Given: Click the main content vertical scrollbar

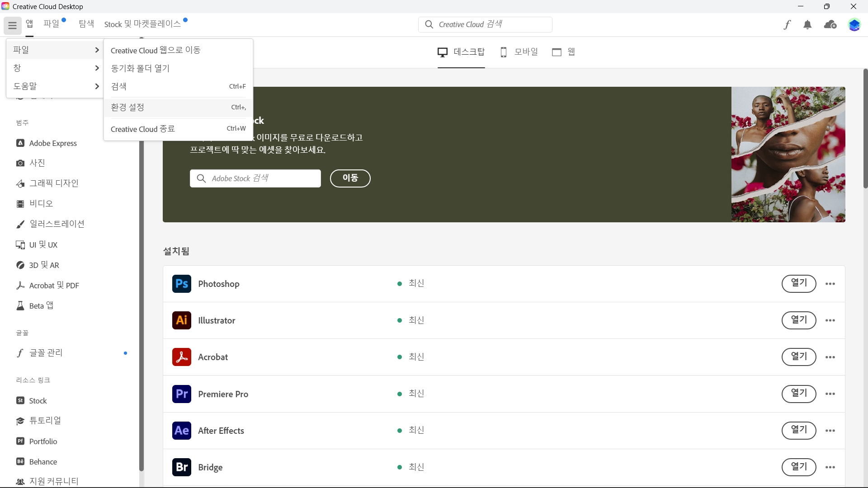Looking at the screenshot, I should tap(865, 129).
